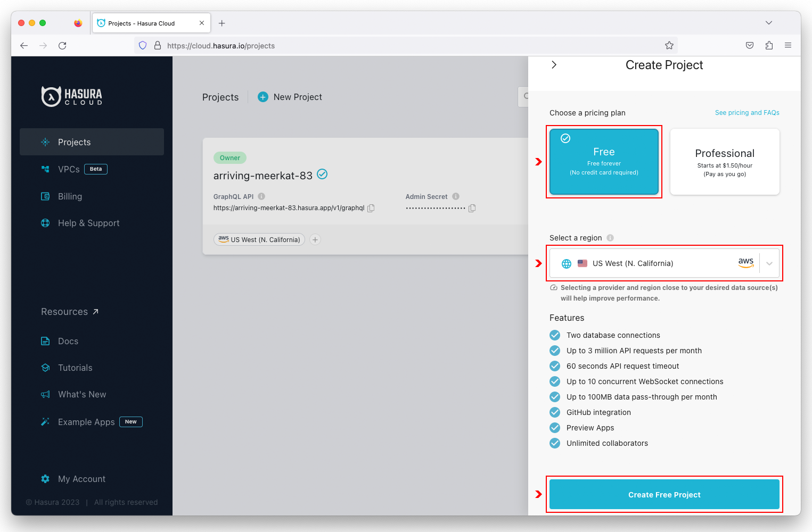The width and height of the screenshot is (812, 532).
Task: Copy the Admin Secret value
Action: [472, 208]
